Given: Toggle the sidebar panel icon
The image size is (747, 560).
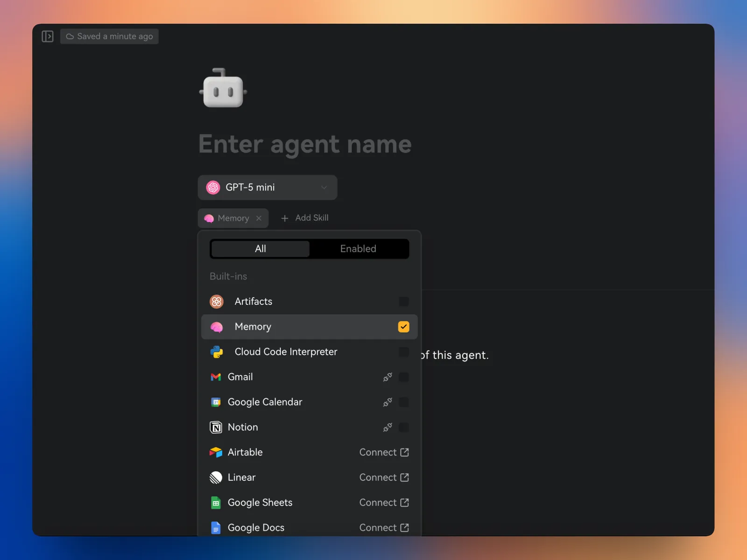Looking at the screenshot, I should 48,36.
